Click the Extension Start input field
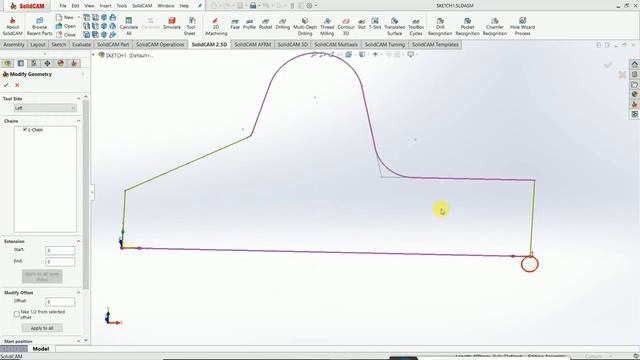This screenshot has width=640, height=360. pyautogui.click(x=60, y=250)
